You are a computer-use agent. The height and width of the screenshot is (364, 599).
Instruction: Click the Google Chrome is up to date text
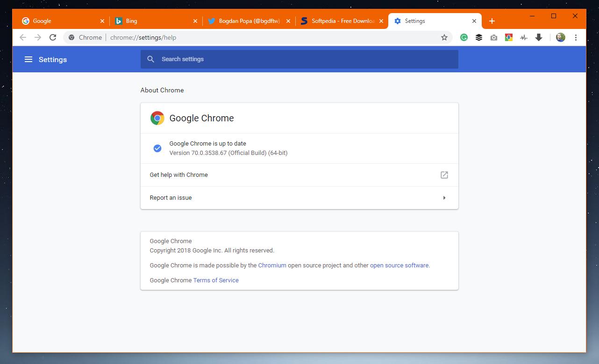(x=207, y=143)
